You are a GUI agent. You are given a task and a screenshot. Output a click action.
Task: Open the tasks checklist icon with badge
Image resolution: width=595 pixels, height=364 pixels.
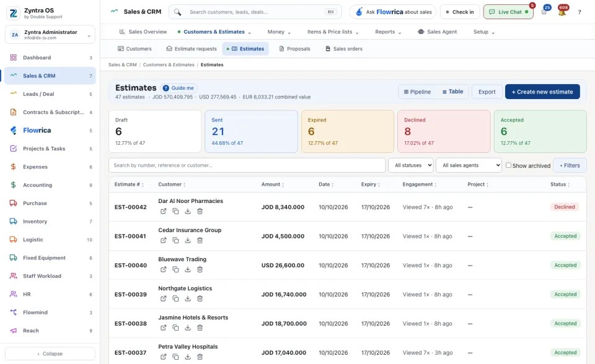tap(544, 12)
